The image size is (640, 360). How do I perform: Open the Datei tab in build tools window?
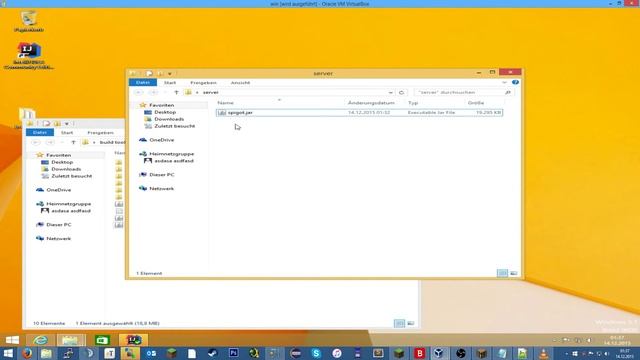[x=40, y=132]
